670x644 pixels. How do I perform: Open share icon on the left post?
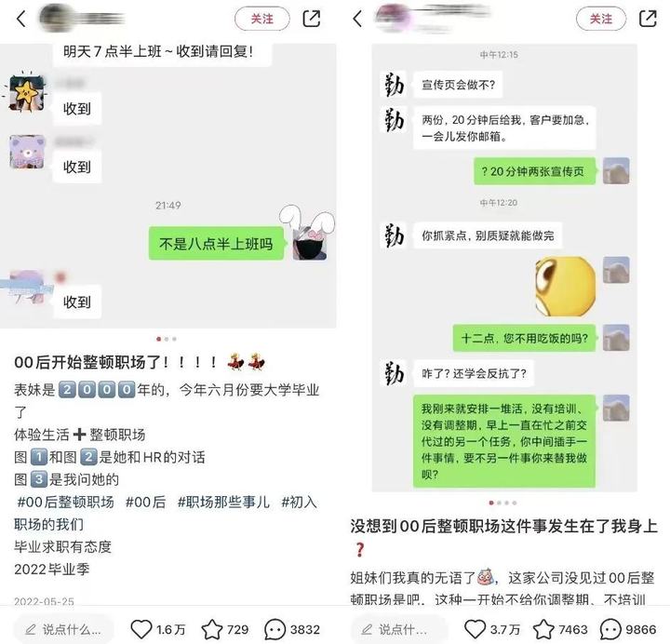311,19
